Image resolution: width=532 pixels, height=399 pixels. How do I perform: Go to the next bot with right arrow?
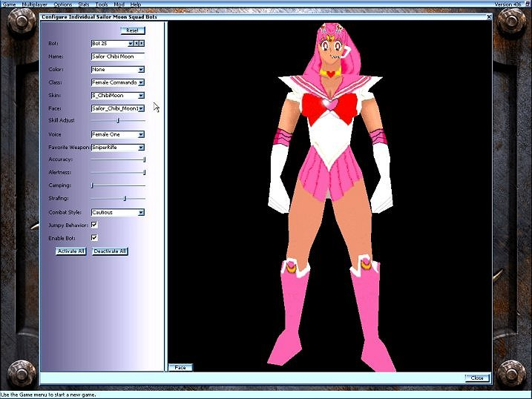(142, 44)
